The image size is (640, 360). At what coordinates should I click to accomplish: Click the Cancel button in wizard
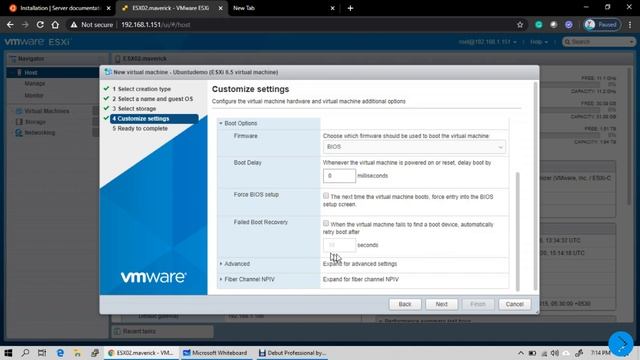[514, 304]
